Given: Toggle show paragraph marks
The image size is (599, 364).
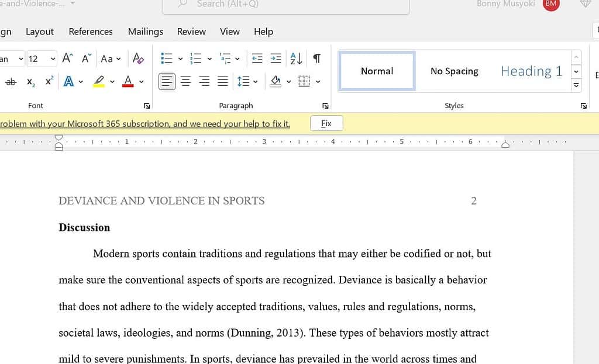Looking at the screenshot, I should click(x=316, y=58).
